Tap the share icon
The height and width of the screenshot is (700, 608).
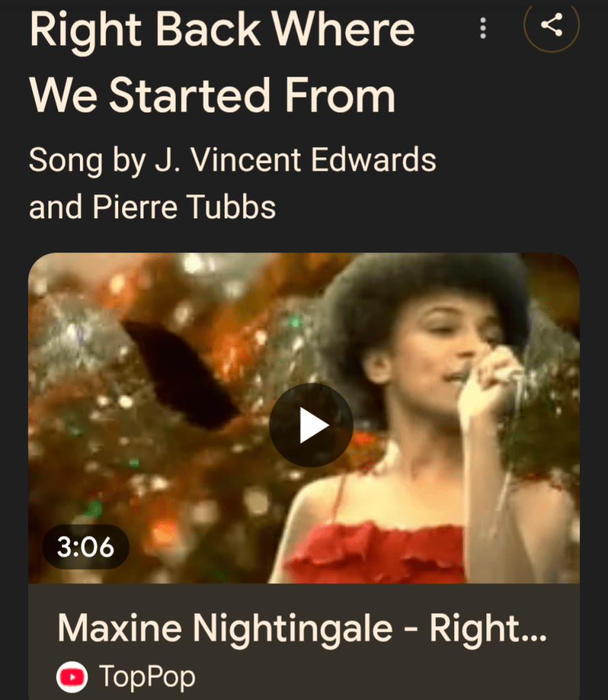[x=551, y=25]
